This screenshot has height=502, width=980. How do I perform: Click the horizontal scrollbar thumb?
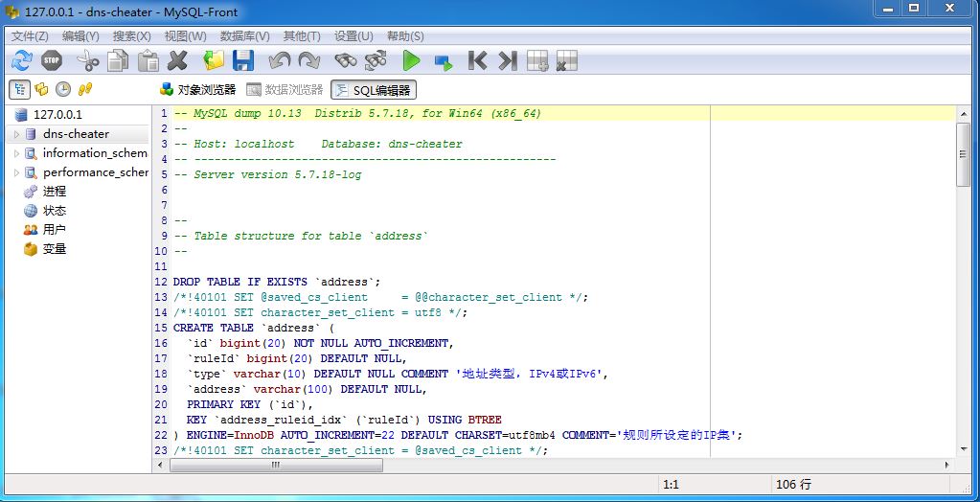pyautogui.click(x=276, y=465)
